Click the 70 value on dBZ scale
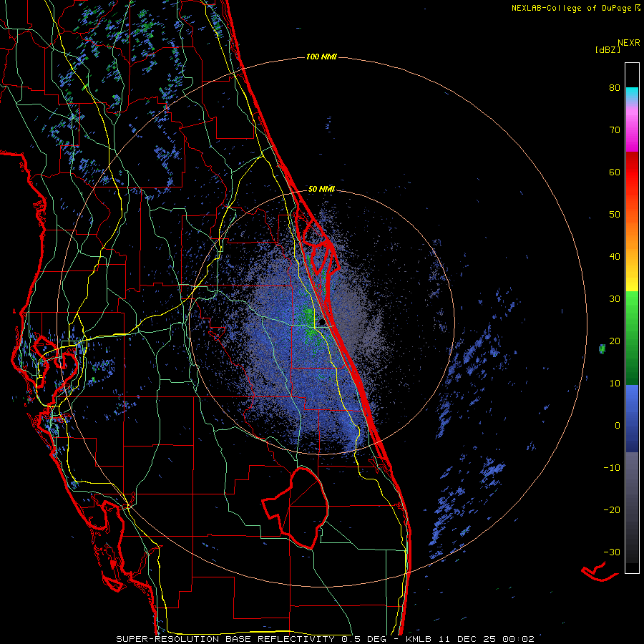Image resolution: width=644 pixels, height=644 pixels. (x=615, y=130)
